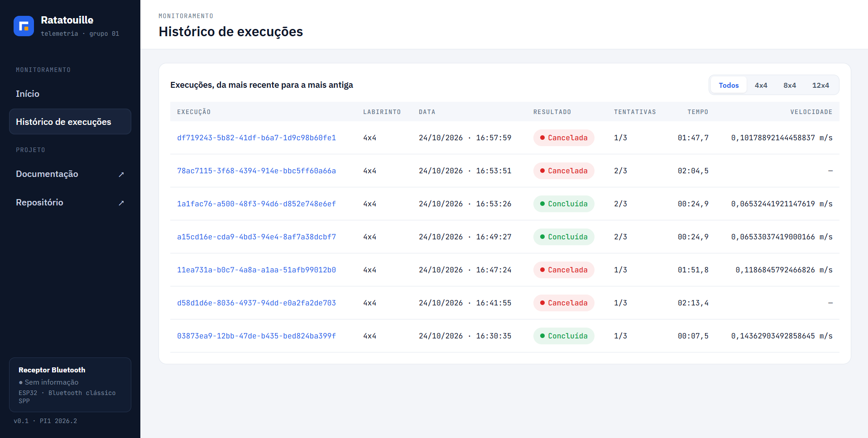Click the Tempo column header

(x=698, y=112)
